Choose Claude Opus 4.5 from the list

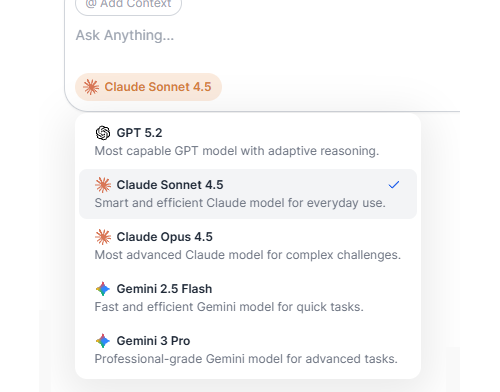click(x=248, y=246)
